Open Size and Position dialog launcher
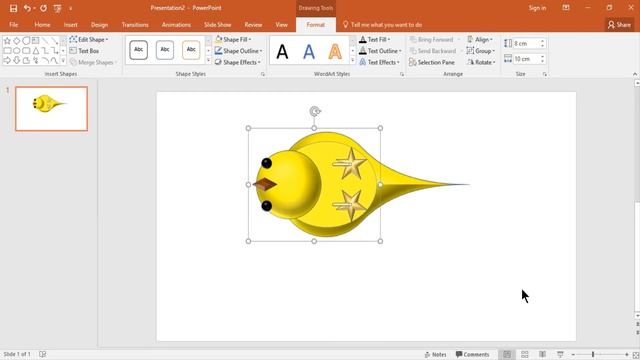The image size is (640, 360). (x=544, y=74)
